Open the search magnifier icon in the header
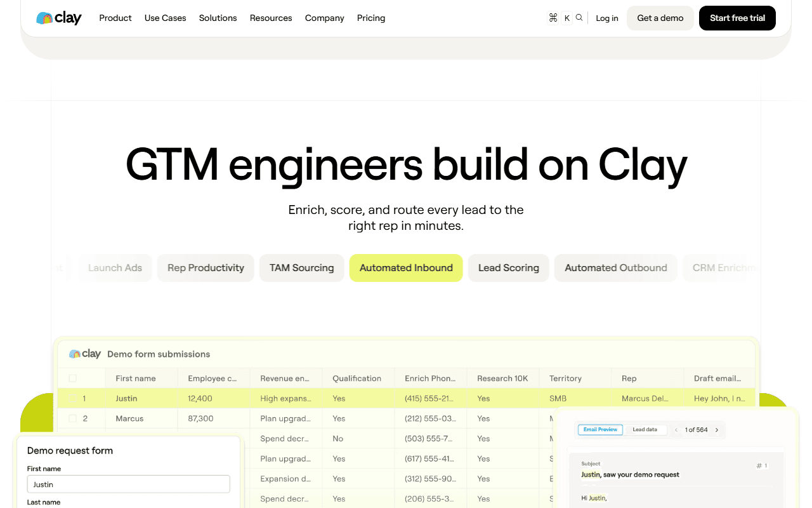 (579, 18)
